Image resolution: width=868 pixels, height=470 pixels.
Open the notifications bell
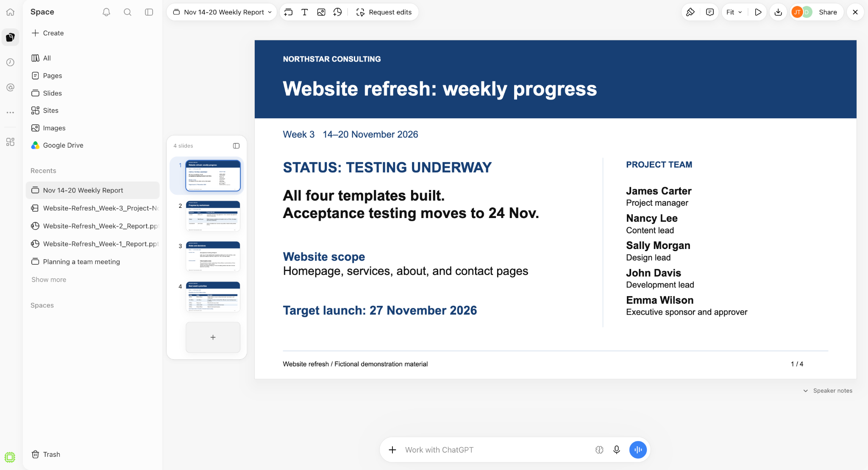pyautogui.click(x=106, y=12)
